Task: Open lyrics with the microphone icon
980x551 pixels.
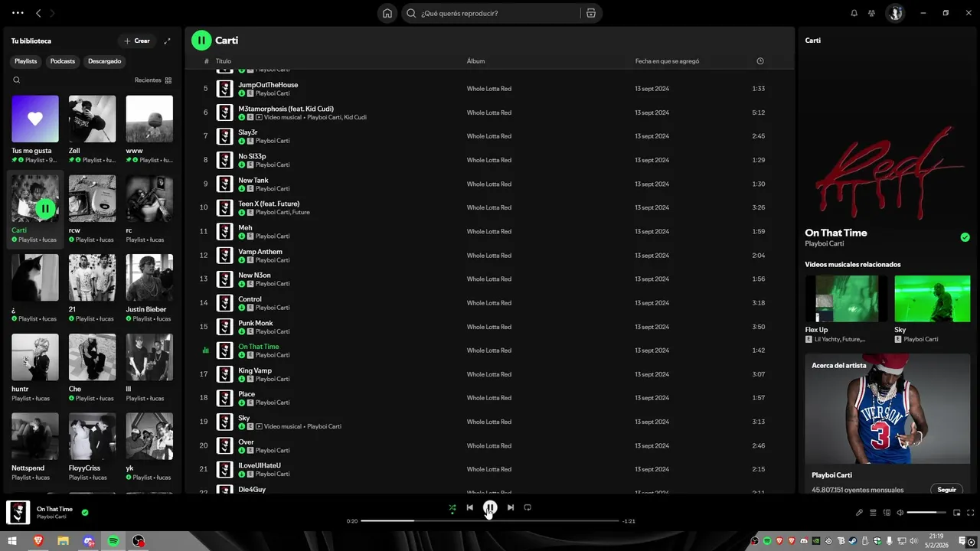Action: coord(859,513)
